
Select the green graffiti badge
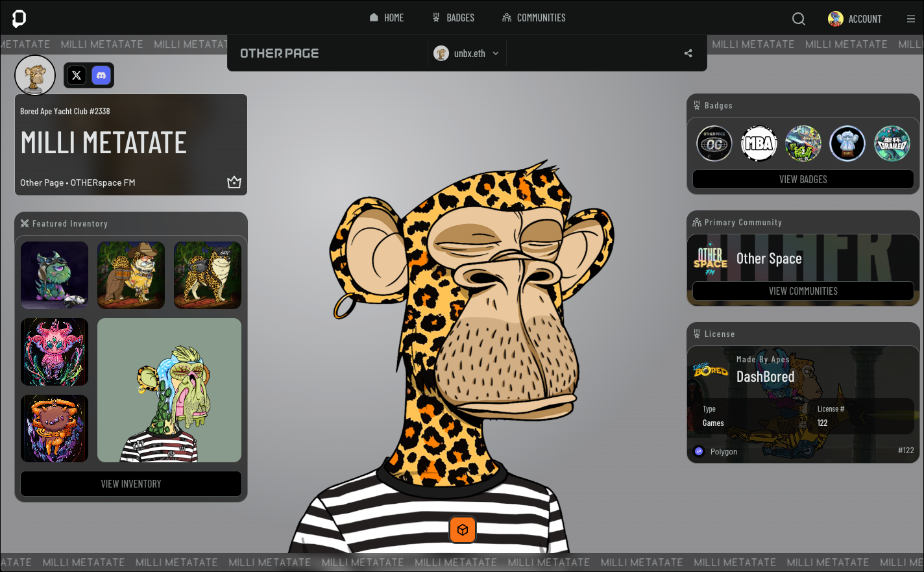tap(803, 143)
